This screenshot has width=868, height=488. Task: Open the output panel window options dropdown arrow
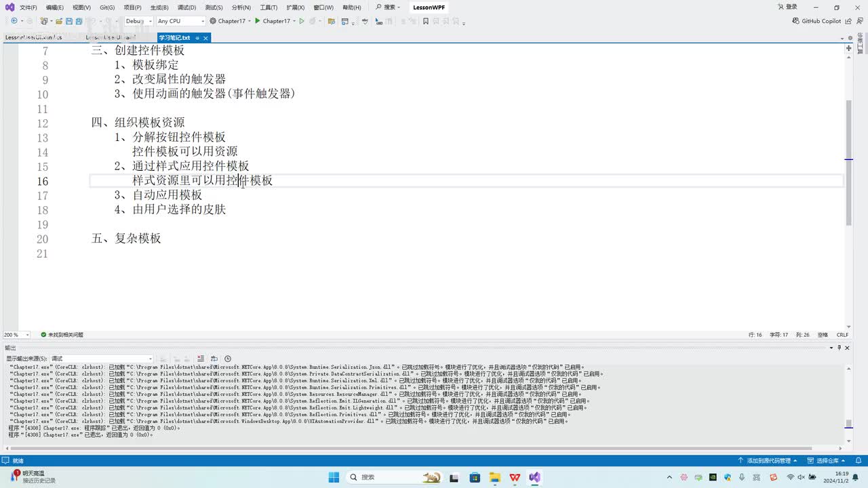831,348
